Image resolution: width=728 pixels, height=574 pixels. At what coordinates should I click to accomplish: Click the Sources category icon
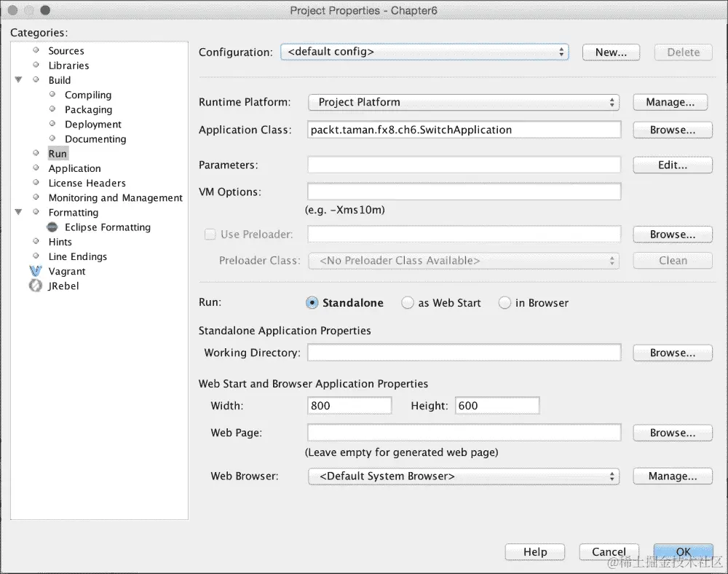35,50
